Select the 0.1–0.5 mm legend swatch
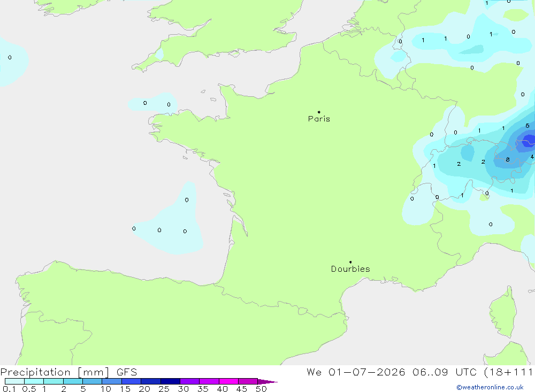535x392 pixels. pyautogui.click(x=14, y=381)
